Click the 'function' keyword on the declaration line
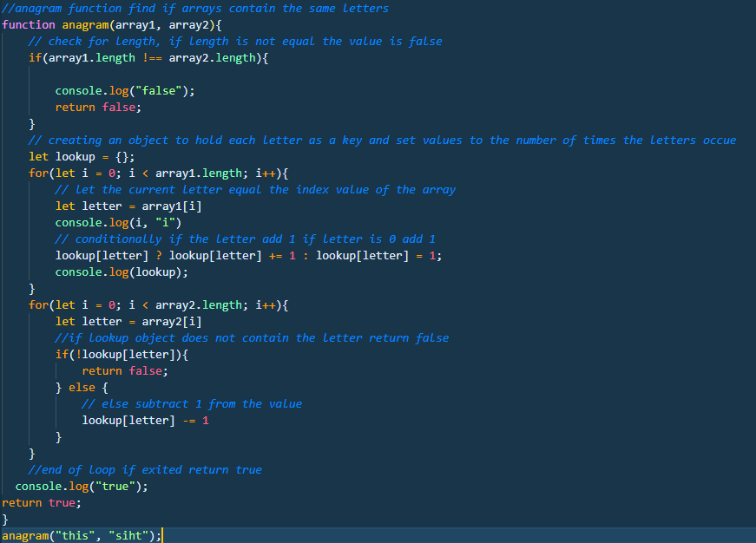Image resolution: width=756 pixels, height=543 pixels. pos(29,24)
